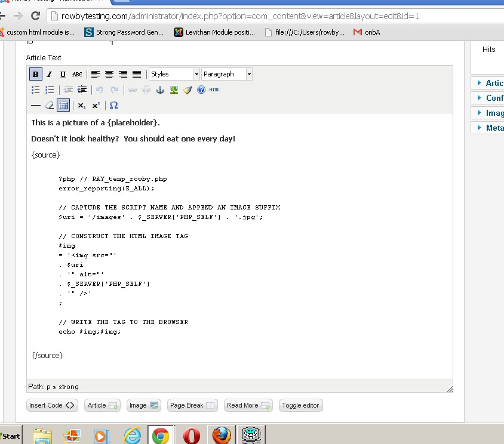Expand the Imag... sidebar panel

pos(487,113)
